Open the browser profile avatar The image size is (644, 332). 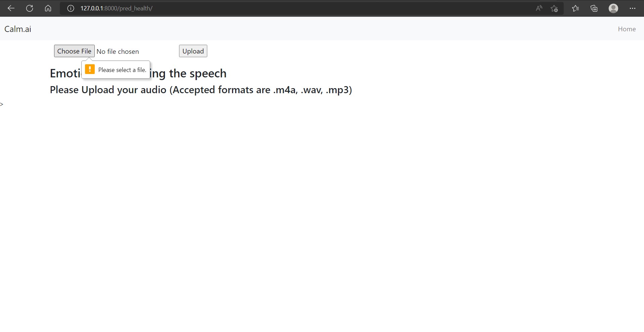pyautogui.click(x=613, y=8)
